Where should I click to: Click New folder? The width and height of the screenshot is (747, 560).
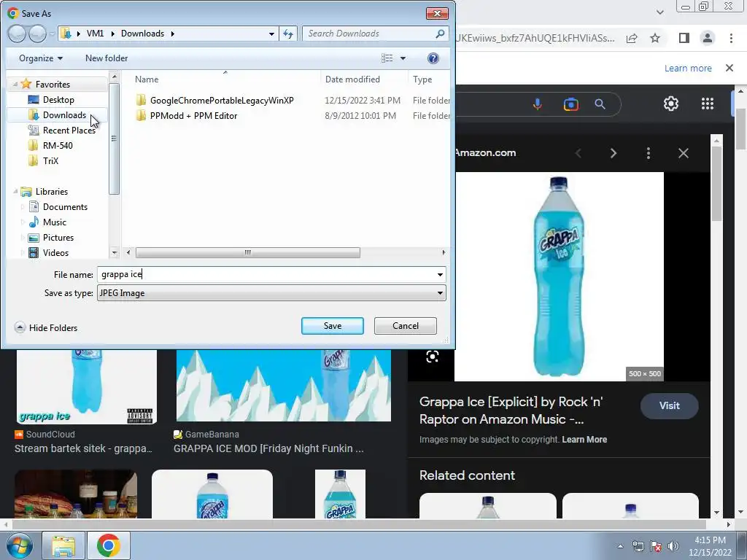pyautogui.click(x=107, y=58)
